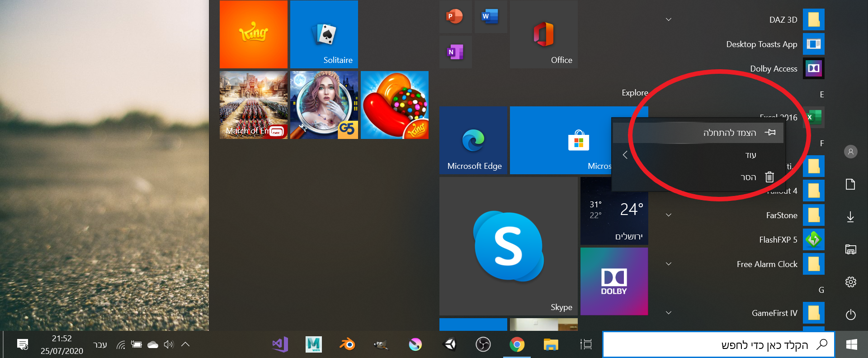Open the OneDrive cloud tray icon
This screenshot has height=358, width=868.
point(153,345)
